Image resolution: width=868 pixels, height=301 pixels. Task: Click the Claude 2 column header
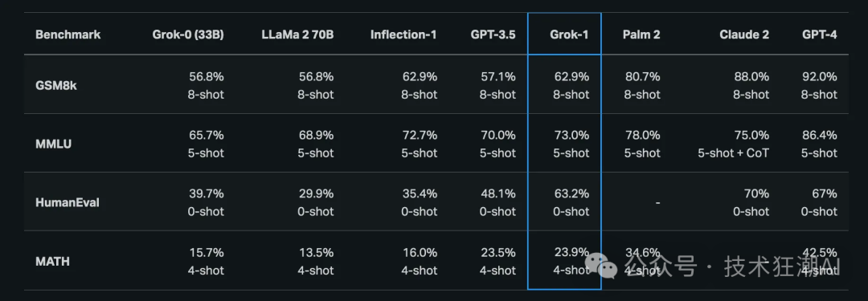[x=744, y=35]
